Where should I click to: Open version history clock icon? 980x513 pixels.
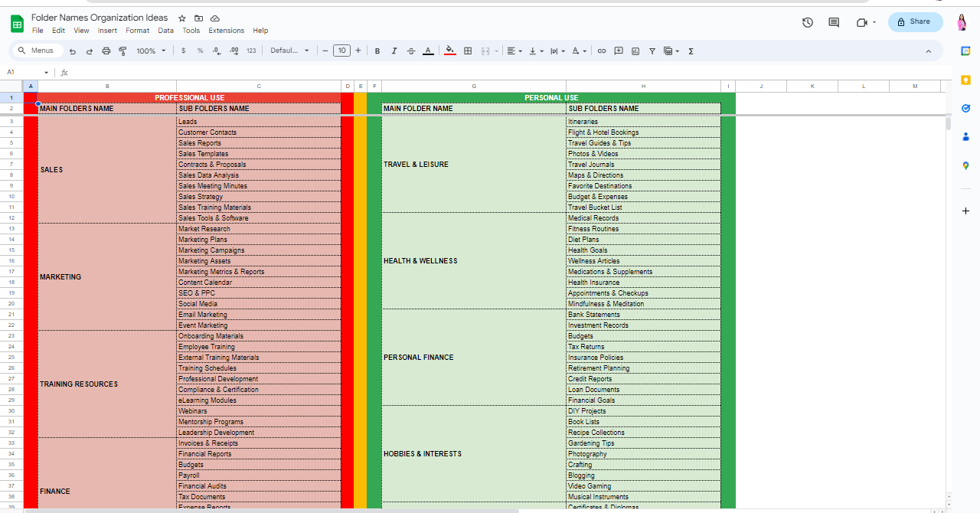[807, 22]
